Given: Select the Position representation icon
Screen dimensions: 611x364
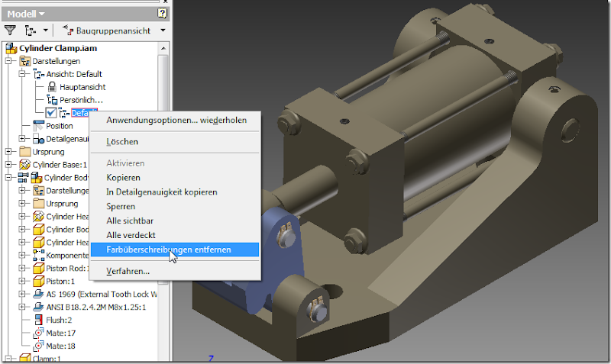Looking at the screenshot, I should pyautogui.click(x=38, y=126).
